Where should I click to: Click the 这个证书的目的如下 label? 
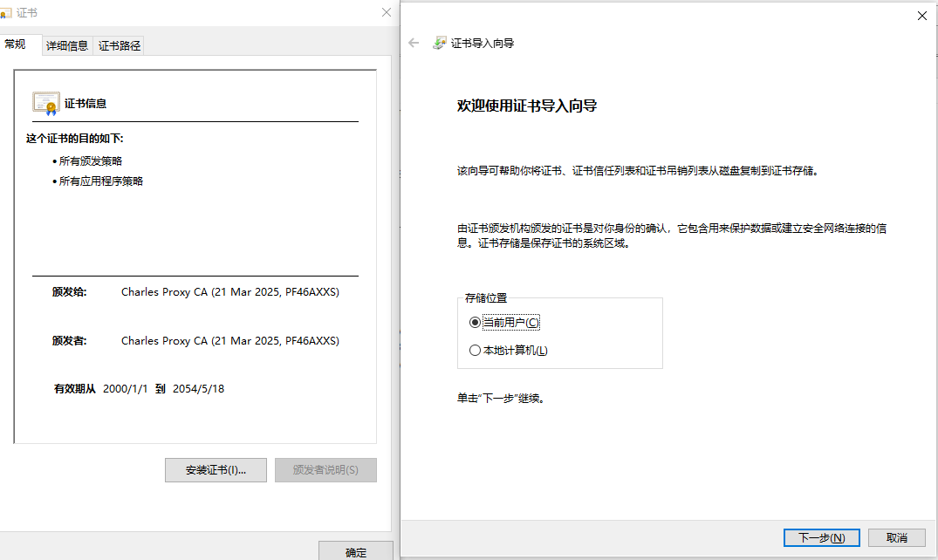(x=75, y=138)
